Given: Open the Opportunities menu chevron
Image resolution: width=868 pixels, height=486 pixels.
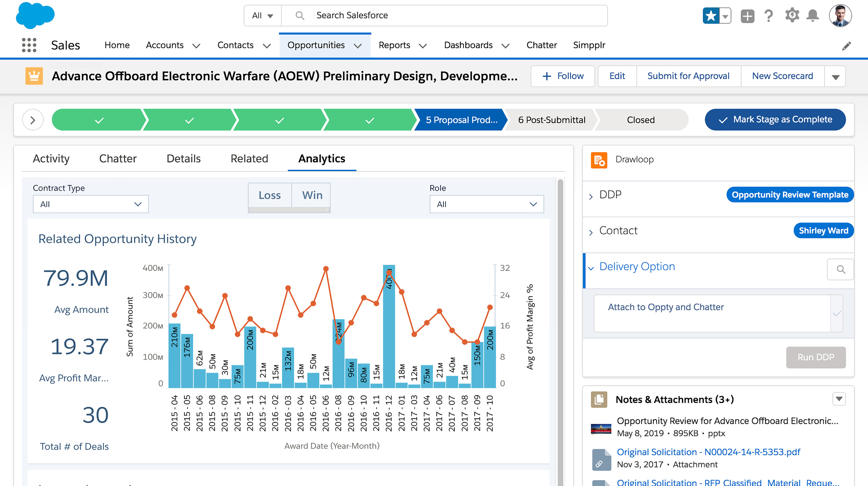Looking at the screenshot, I should (358, 46).
